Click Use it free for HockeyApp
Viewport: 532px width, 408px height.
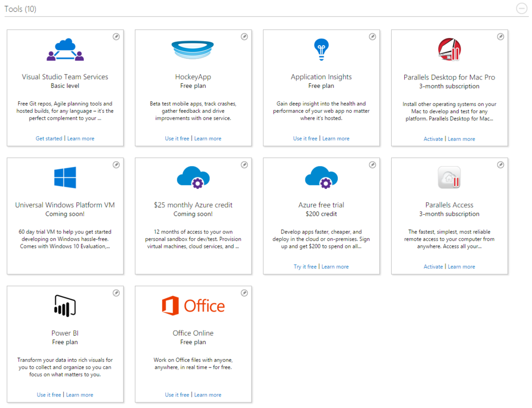click(177, 138)
